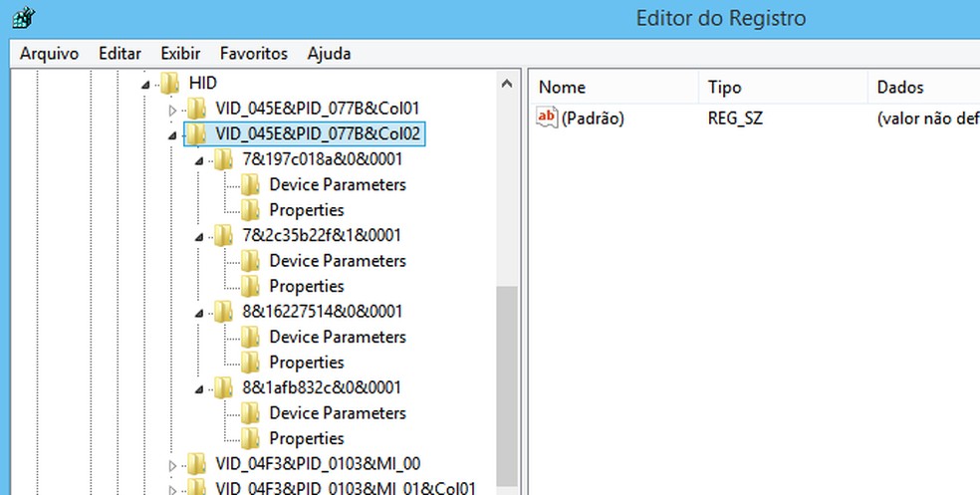Click folder icon of 8&16227514&0&0001
Image resolution: width=980 pixels, height=495 pixels.
tap(224, 312)
